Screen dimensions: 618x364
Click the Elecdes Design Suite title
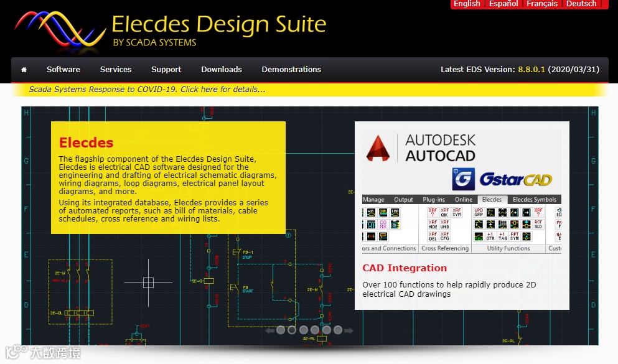(218, 24)
